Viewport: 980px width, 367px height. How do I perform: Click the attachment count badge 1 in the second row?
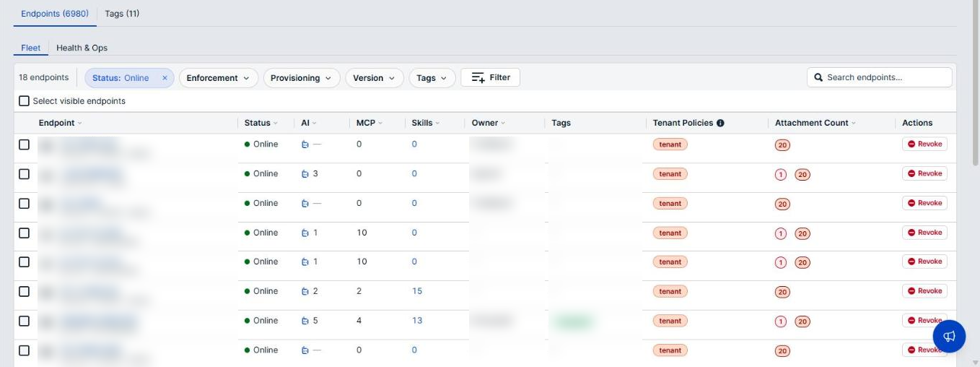[x=780, y=174]
